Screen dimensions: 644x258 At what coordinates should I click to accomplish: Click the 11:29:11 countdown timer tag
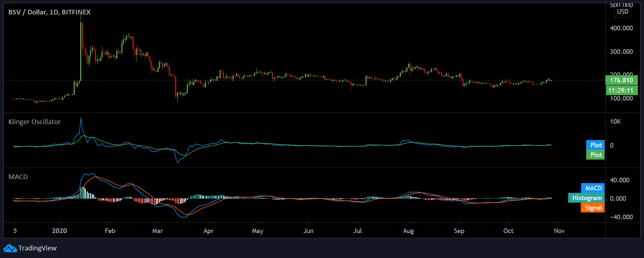(x=621, y=90)
